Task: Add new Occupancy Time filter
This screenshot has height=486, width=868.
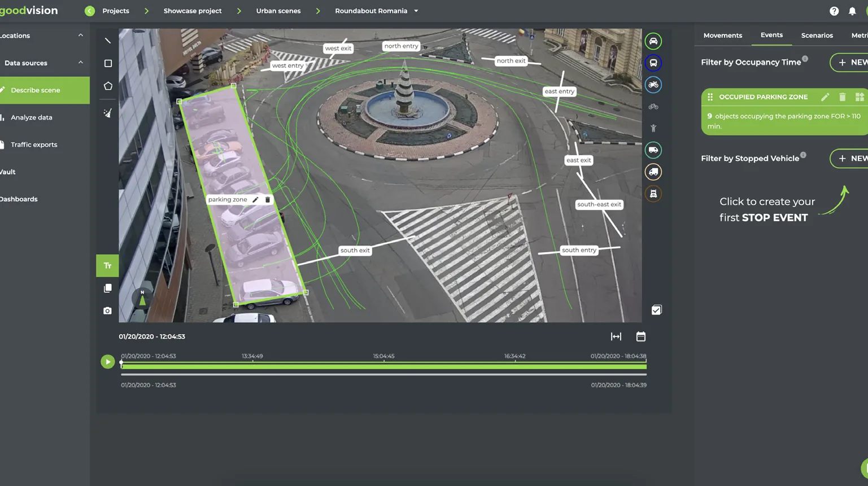Action: (x=849, y=62)
